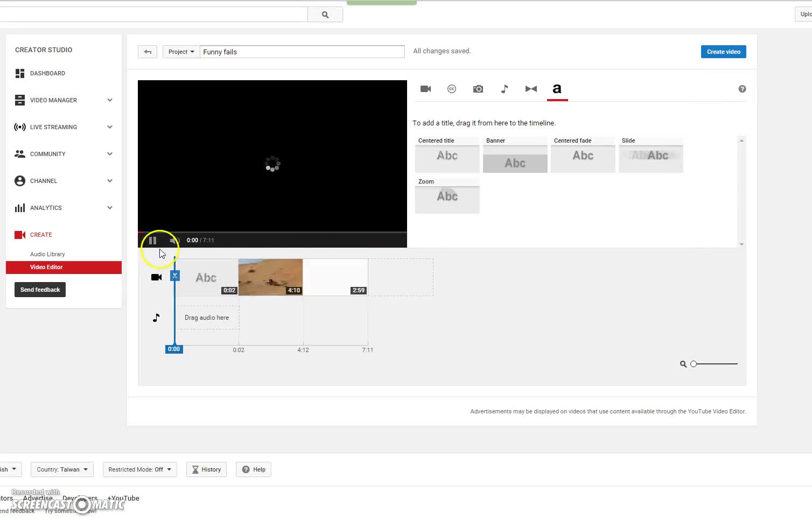Open Channel in sidebar

[43, 181]
